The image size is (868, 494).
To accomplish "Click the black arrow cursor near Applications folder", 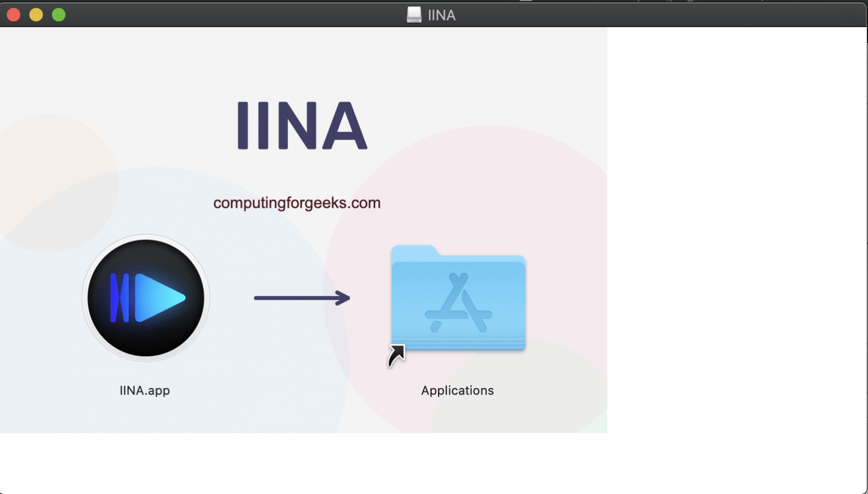I will (396, 355).
